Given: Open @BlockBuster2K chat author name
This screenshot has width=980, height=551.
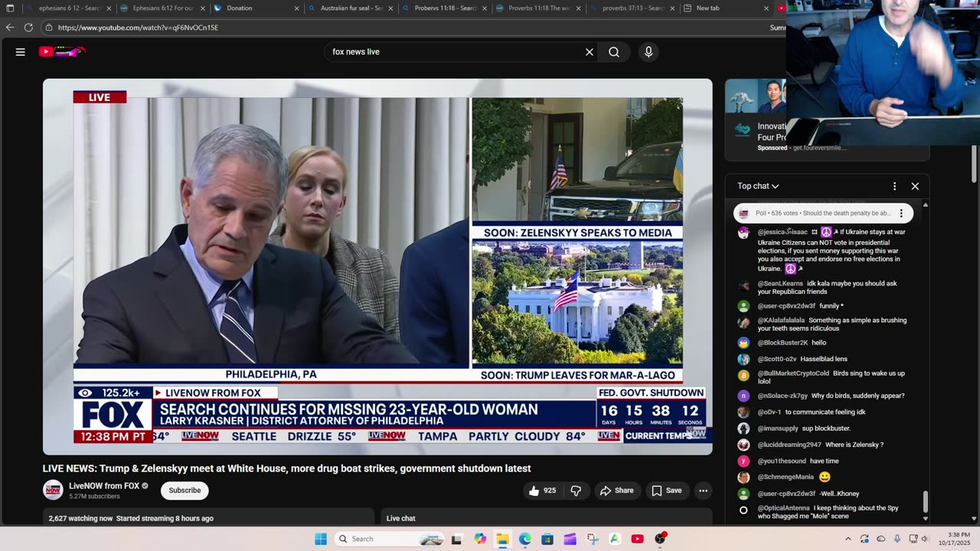Looking at the screenshot, I should point(782,343).
